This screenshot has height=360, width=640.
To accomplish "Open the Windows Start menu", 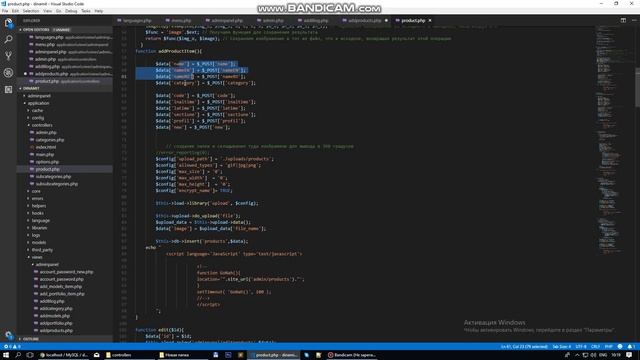I will point(6,355).
